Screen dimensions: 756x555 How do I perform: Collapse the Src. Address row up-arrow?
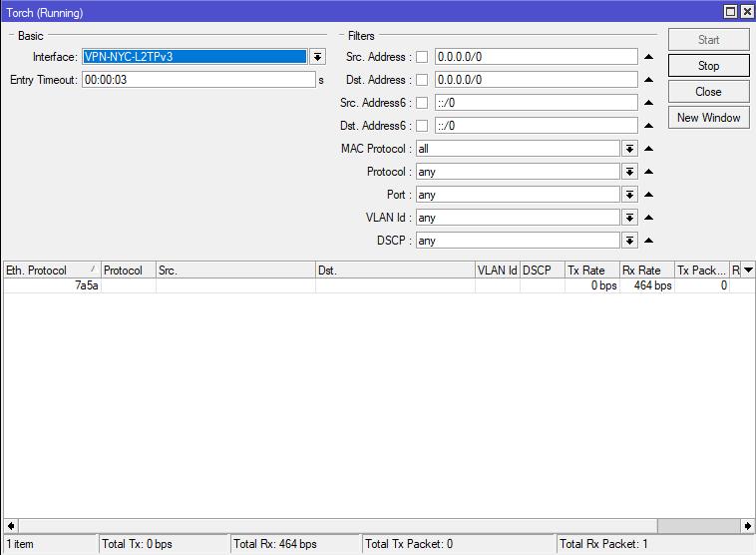pos(649,57)
